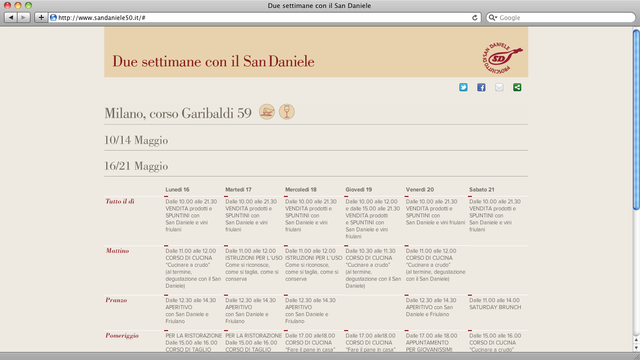This screenshot has width=640, height=360.
Task: Select the Milano, corso Garibaldi 59 heading
Action: pyautogui.click(x=178, y=113)
